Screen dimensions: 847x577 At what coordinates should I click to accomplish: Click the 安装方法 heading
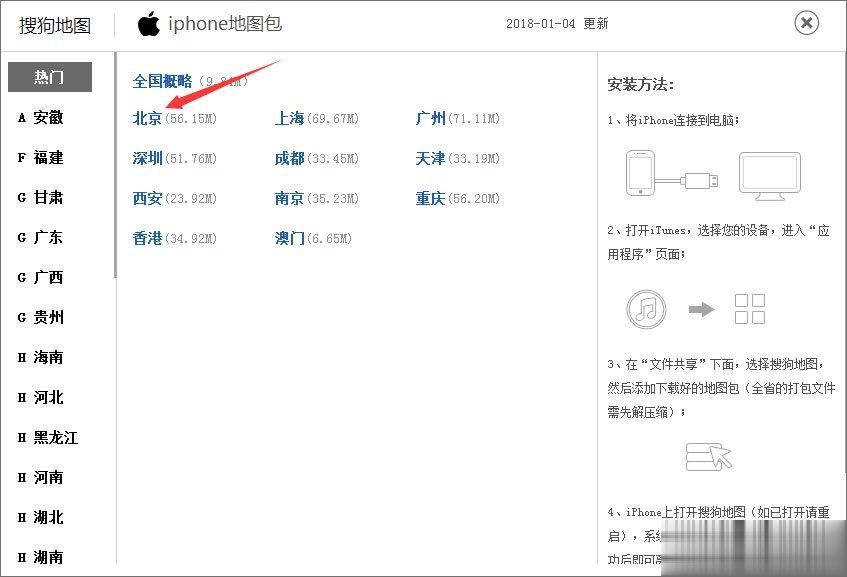pyautogui.click(x=640, y=84)
